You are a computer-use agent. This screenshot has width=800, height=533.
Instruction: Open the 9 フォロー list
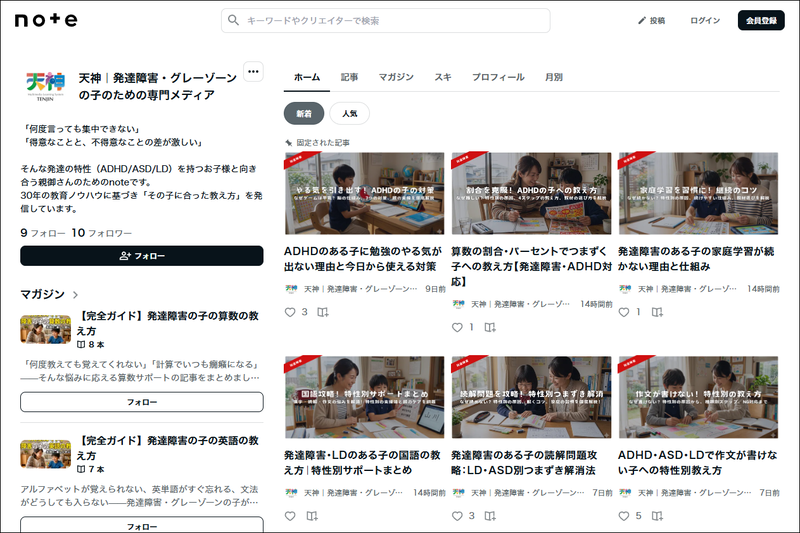click(43, 233)
